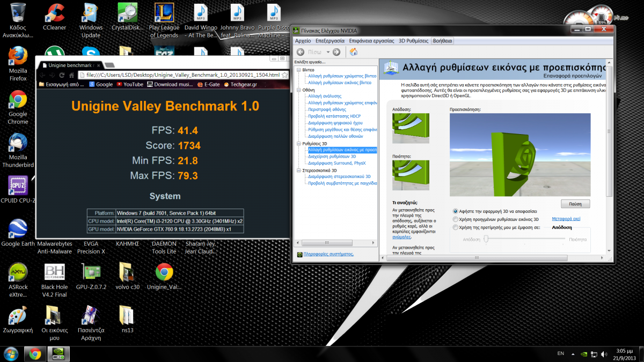Open the Unigine_Val... Chrome HTML file icon

pyautogui.click(x=164, y=277)
